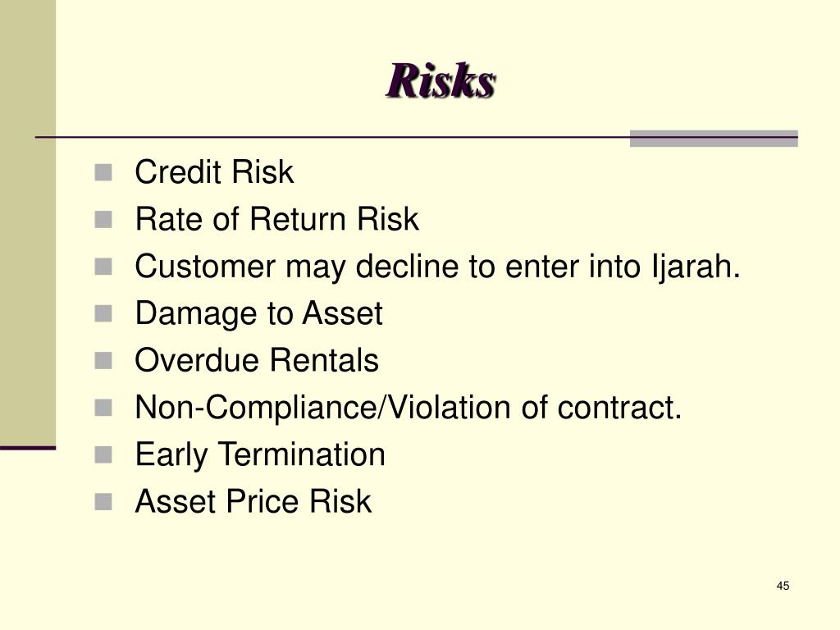Image resolution: width=840 pixels, height=630 pixels.
Task: Click the olive vertical sidebar stripe
Action: coord(28,222)
